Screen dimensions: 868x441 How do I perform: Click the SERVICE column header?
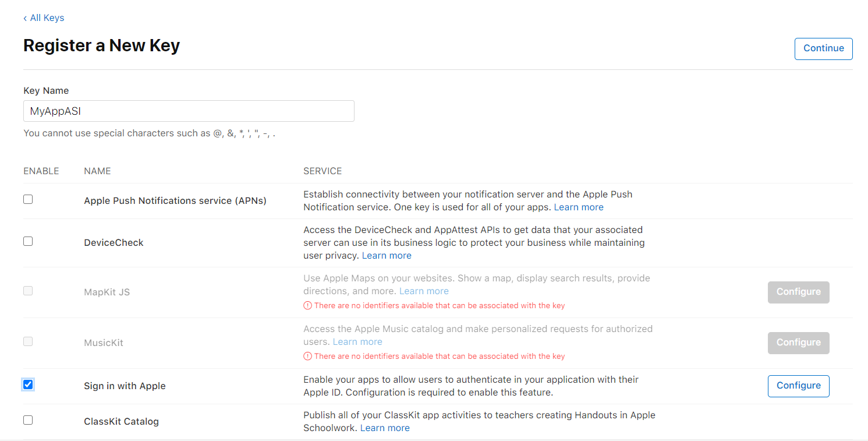(323, 171)
